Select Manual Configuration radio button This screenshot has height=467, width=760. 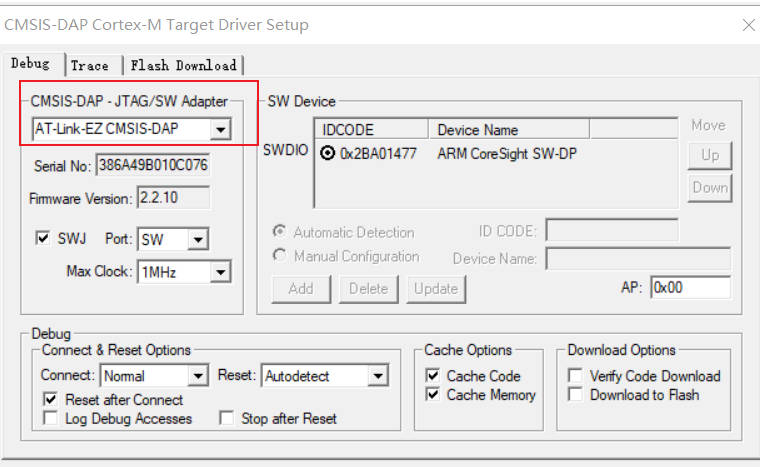point(279,256)
